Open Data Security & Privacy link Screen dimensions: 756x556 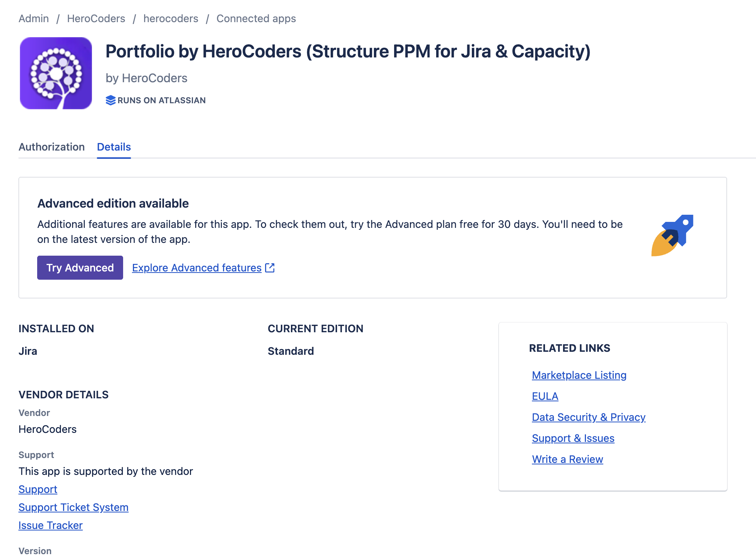(589, 417)
